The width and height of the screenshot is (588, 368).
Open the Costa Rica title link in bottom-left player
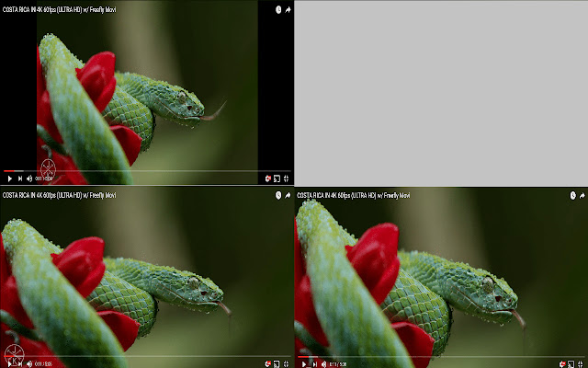coord(59,195)
